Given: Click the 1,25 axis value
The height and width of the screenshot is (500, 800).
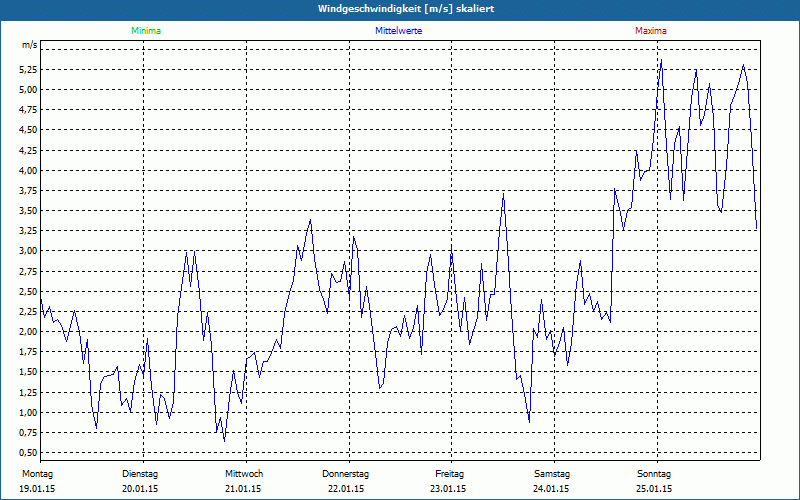Looking at the screenshot, I should (x=29, y=392).
